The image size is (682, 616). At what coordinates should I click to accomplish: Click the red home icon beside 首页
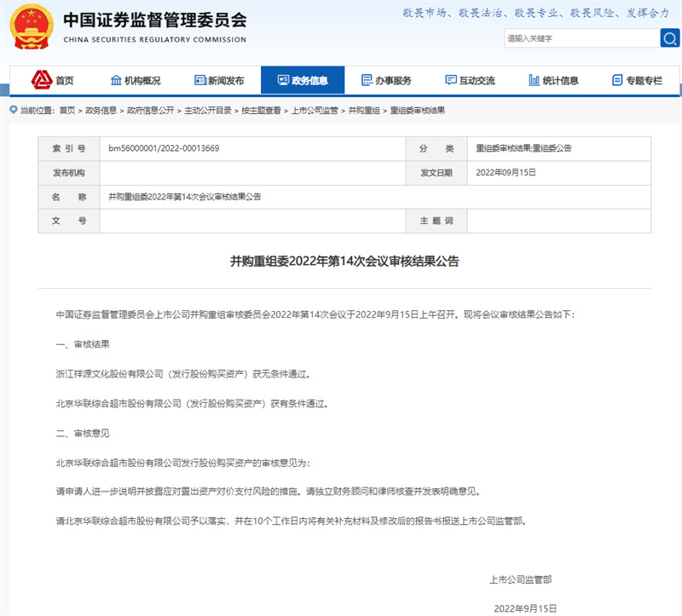pyautogui.click(x=40, y=80)
